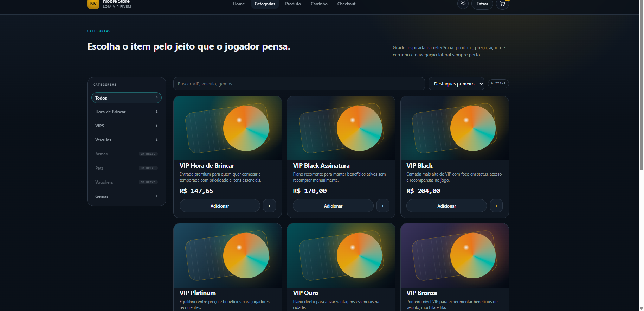Viewport: 644px width, 311px height.
Task: Click the VIP Ouro title
Action: click(x=305, y=293)
